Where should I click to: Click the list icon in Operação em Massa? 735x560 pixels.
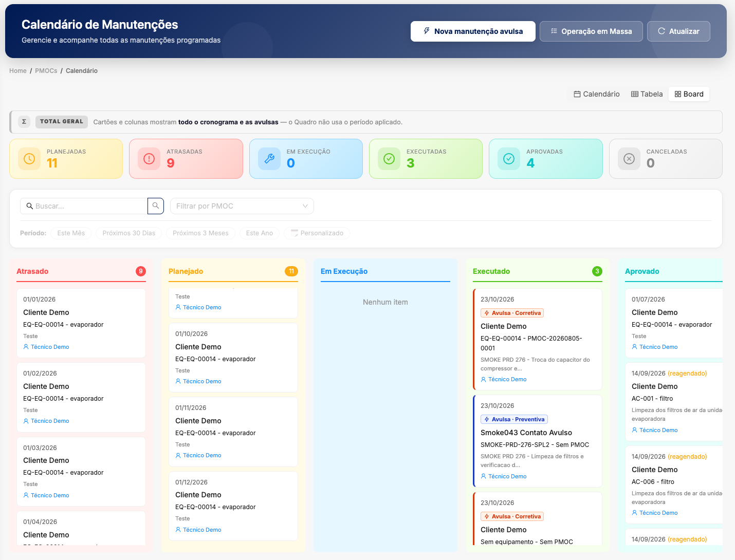(x=554, y=31)
